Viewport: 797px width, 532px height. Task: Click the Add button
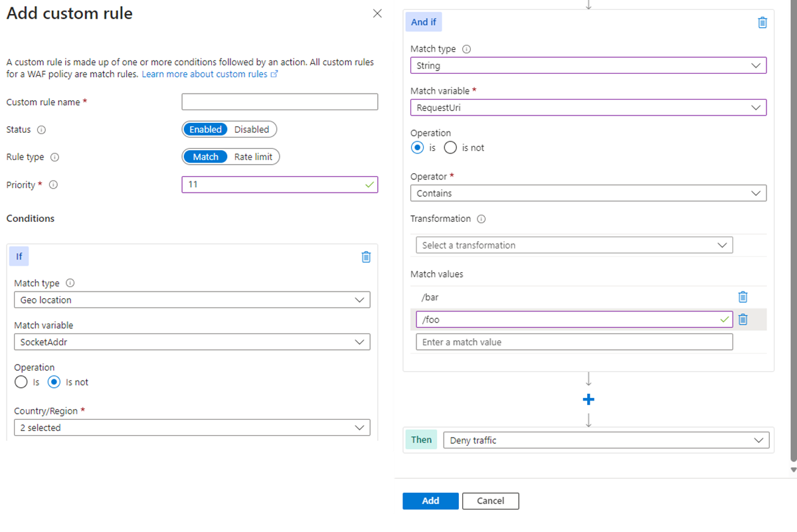click(430, 501)
